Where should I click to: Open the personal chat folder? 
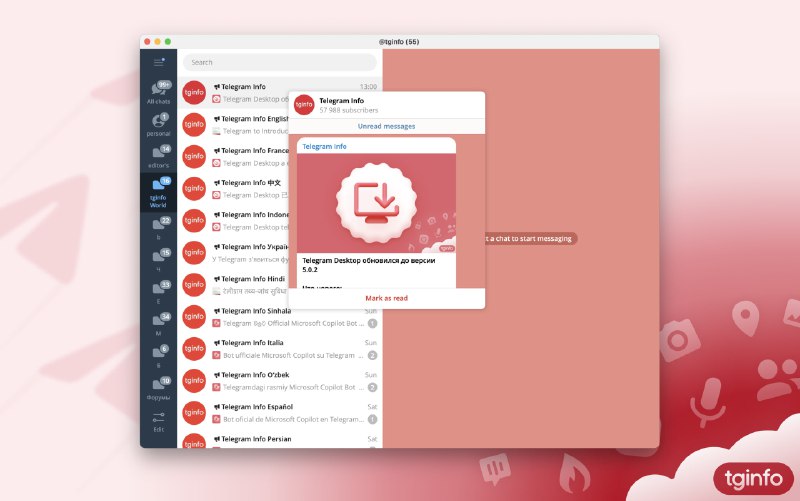click(x=159, y=124)
